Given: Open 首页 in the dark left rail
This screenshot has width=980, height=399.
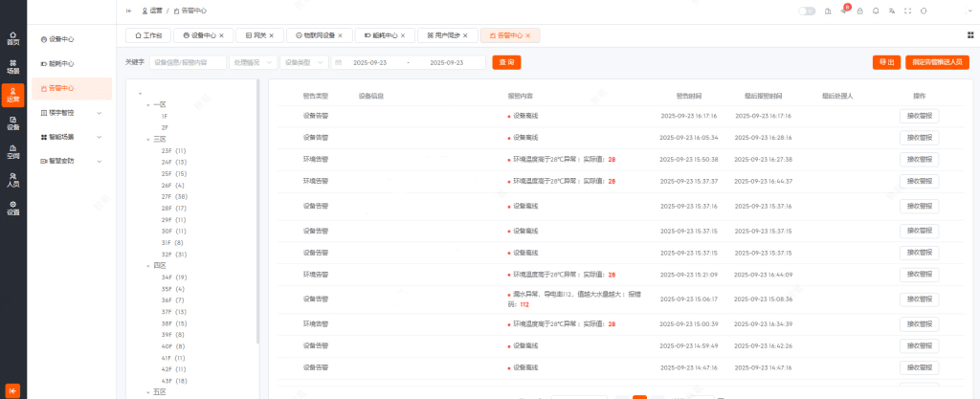Looking at the screenshot, I should pos(13,38).
